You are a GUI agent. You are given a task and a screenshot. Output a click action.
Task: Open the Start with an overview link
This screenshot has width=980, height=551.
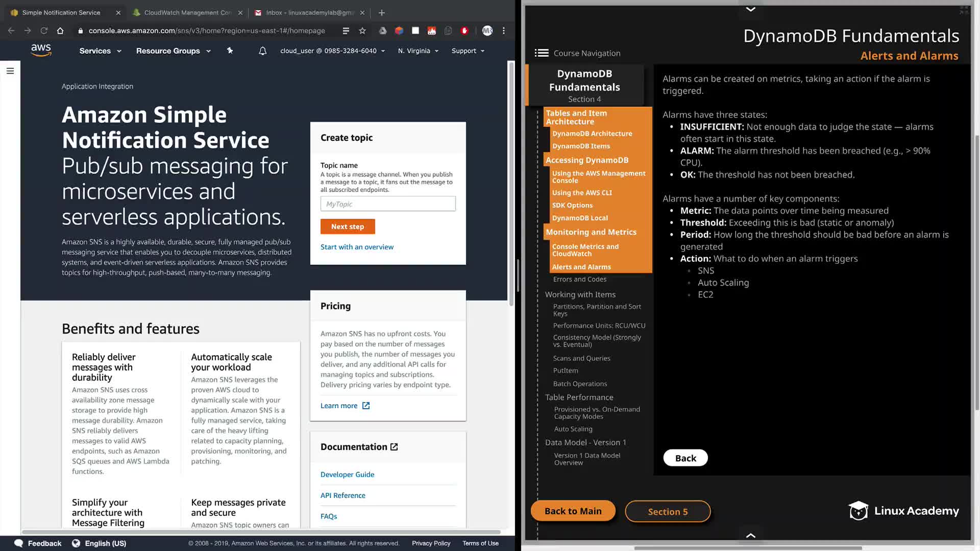click(357, 247)
